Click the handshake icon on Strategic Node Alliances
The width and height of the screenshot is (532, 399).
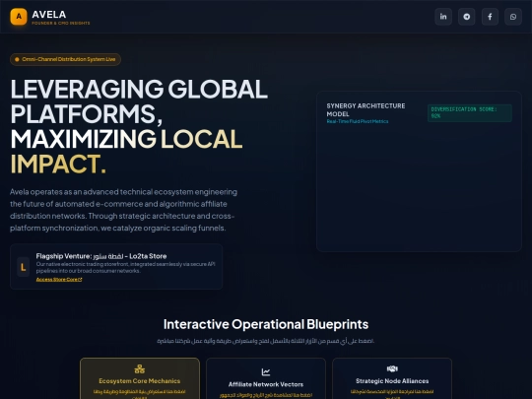[x=392, y=368]
